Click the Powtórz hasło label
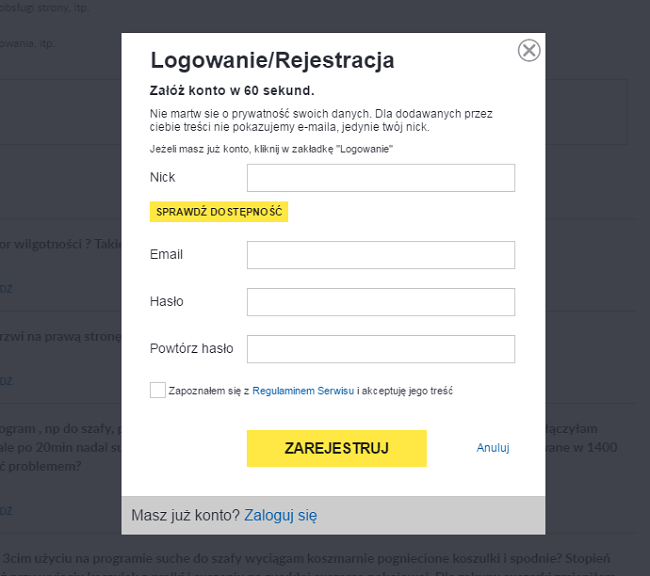650x576 pixels. pyautogui.click(x=191, y=348)
